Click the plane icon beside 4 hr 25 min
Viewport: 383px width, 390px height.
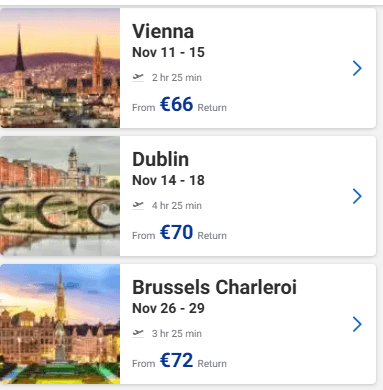[x=138, y=206]
